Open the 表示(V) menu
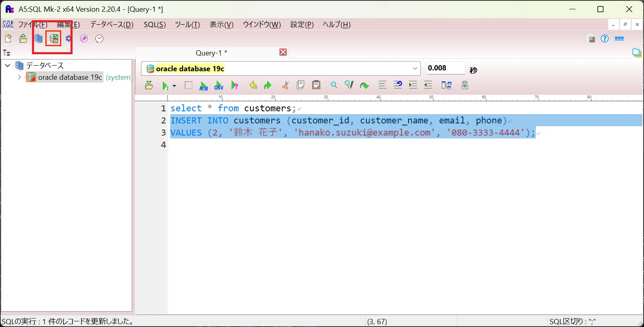The image size is (644, 327). tap(221, 25)
